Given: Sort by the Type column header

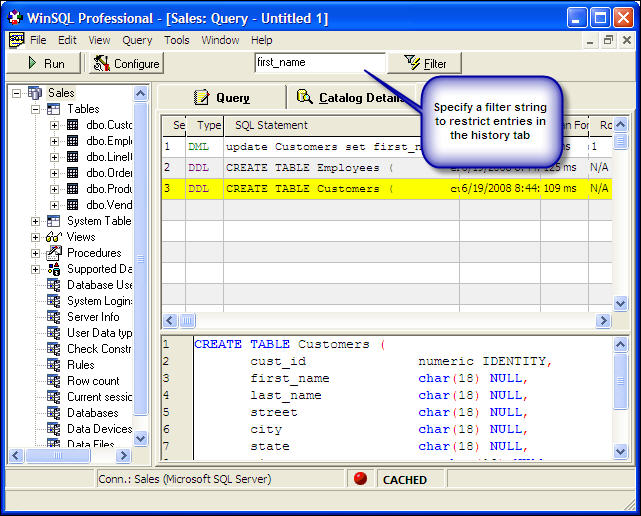Looking at the screenshot, I should 205,126.
